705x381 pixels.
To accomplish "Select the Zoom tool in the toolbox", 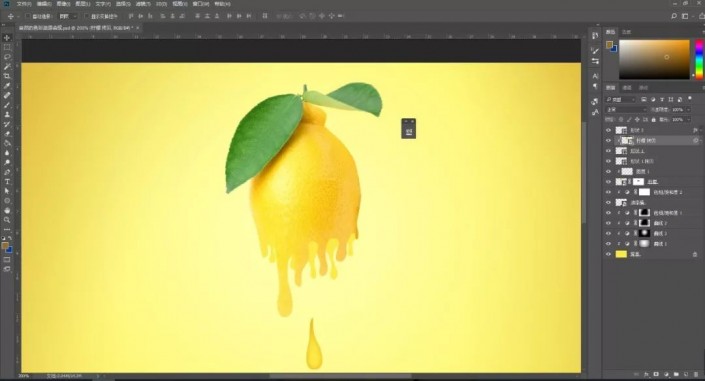I will pos(7,220).
